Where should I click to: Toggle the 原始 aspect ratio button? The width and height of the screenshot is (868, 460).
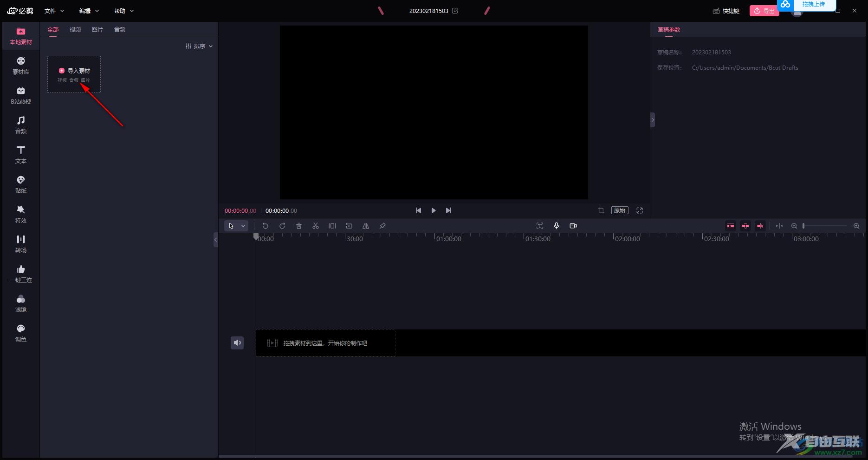tap(620, 210)
